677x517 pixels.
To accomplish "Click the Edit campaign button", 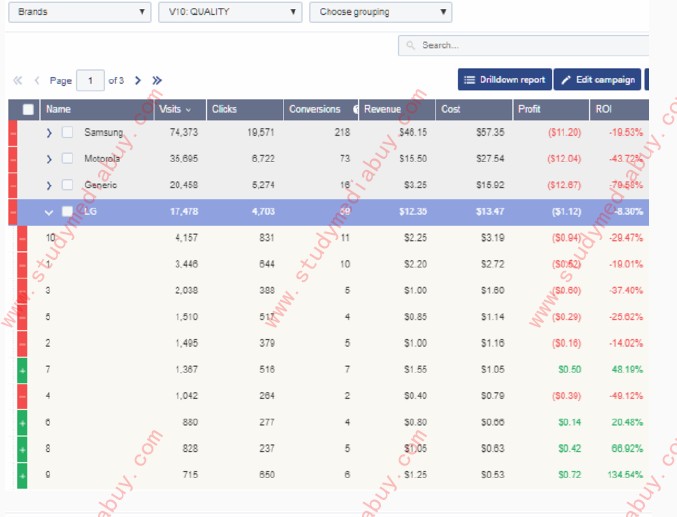I will point(598,80).
